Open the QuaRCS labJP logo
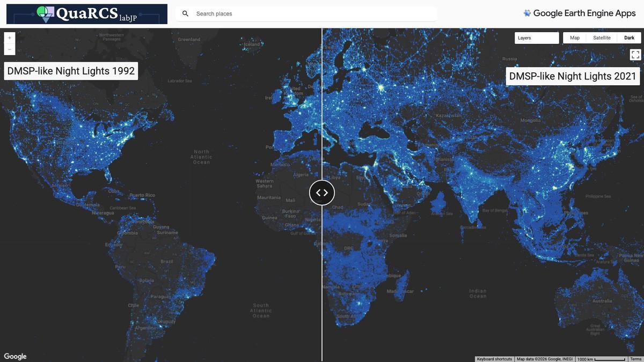The image size is (644, 362). tap(87, 14)
